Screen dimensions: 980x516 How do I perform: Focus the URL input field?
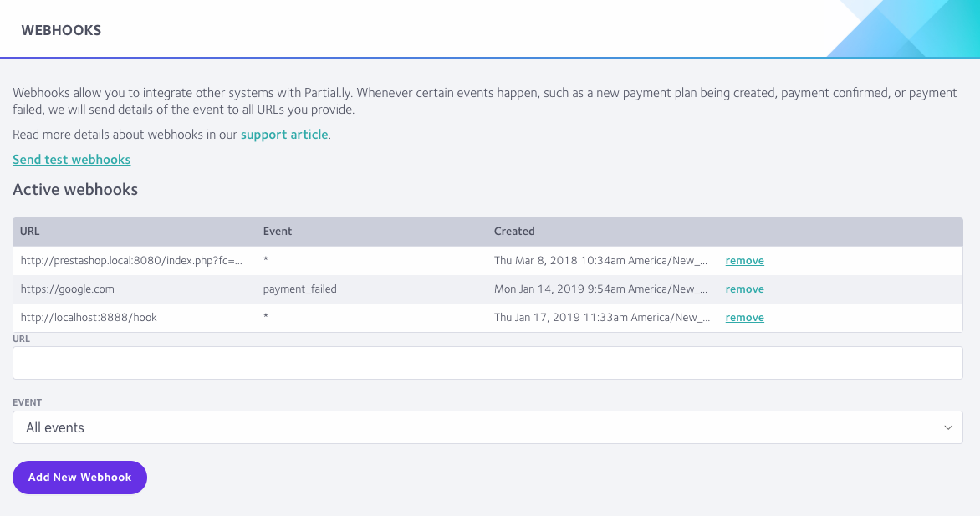pos(487,363)
